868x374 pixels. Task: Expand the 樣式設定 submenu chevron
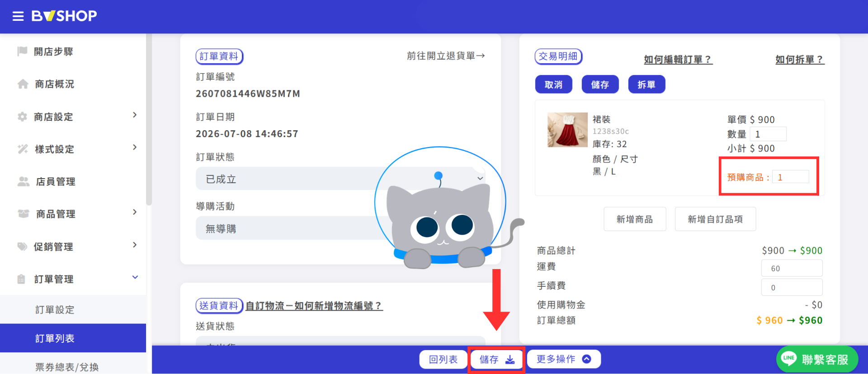135,147
